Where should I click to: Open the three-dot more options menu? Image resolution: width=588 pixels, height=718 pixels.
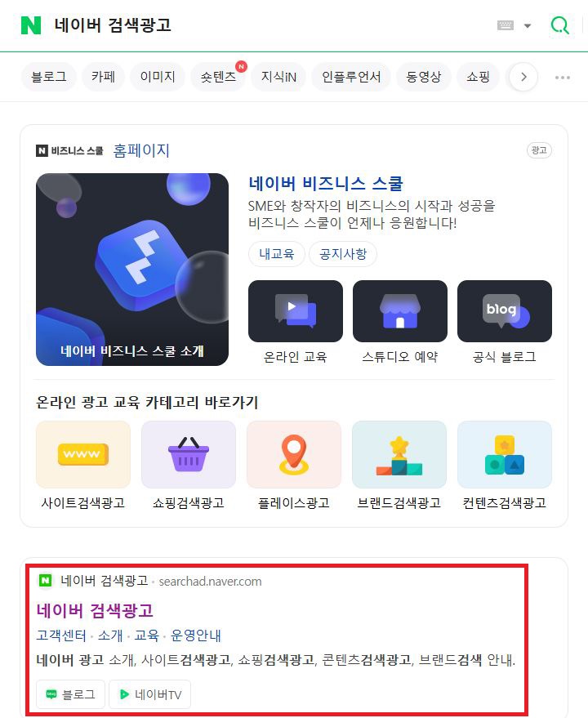pos(563,78)
